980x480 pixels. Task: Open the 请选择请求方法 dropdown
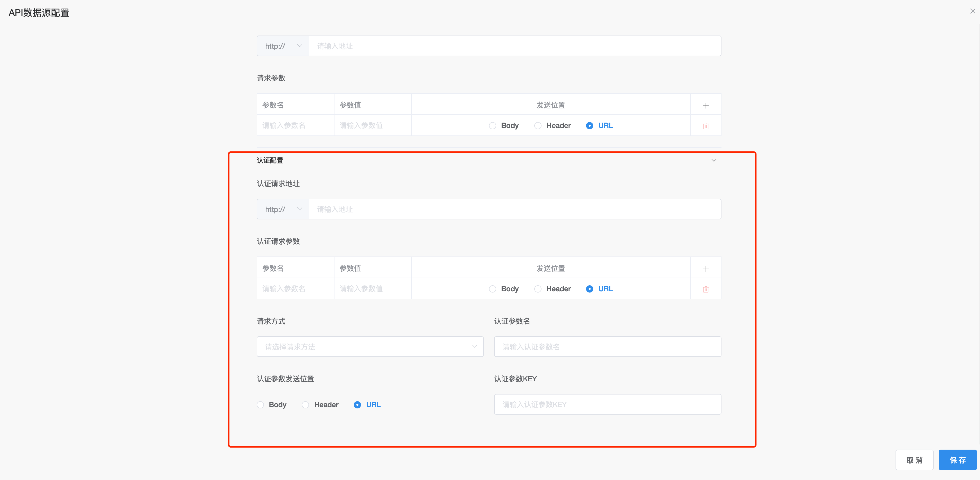[370, 347]
